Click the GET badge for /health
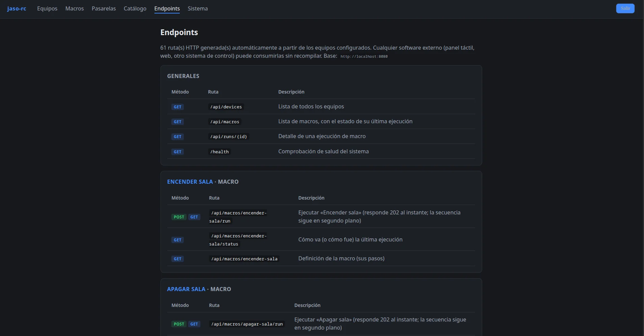The height and width of the screenshot is (336, 644). click(177, 152)
